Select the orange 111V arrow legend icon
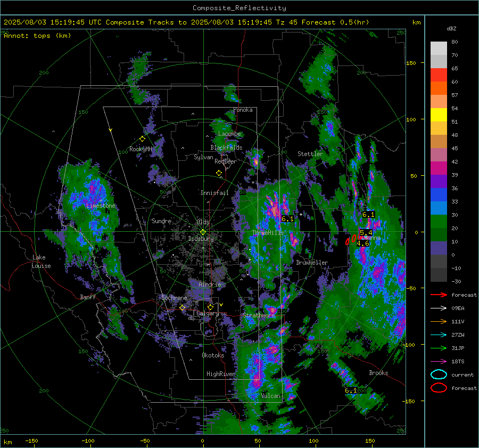479x448 pixels. 439,321
